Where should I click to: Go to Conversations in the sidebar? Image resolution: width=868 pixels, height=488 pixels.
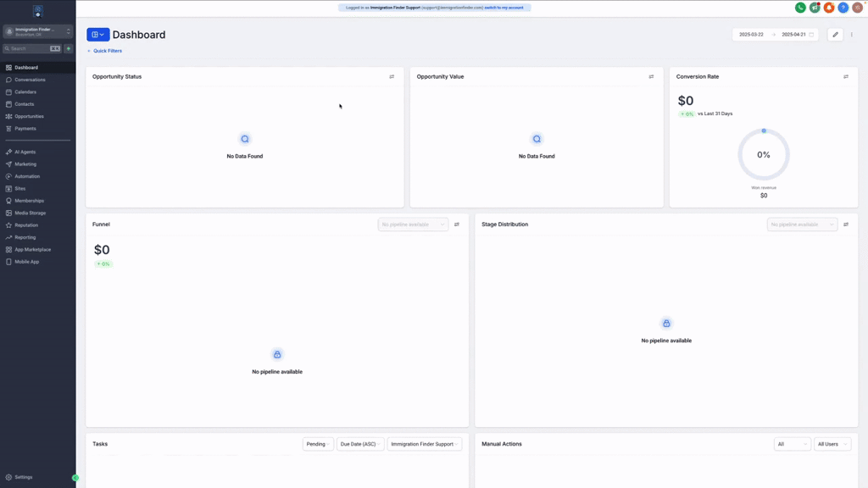click(x=30, y=80)
